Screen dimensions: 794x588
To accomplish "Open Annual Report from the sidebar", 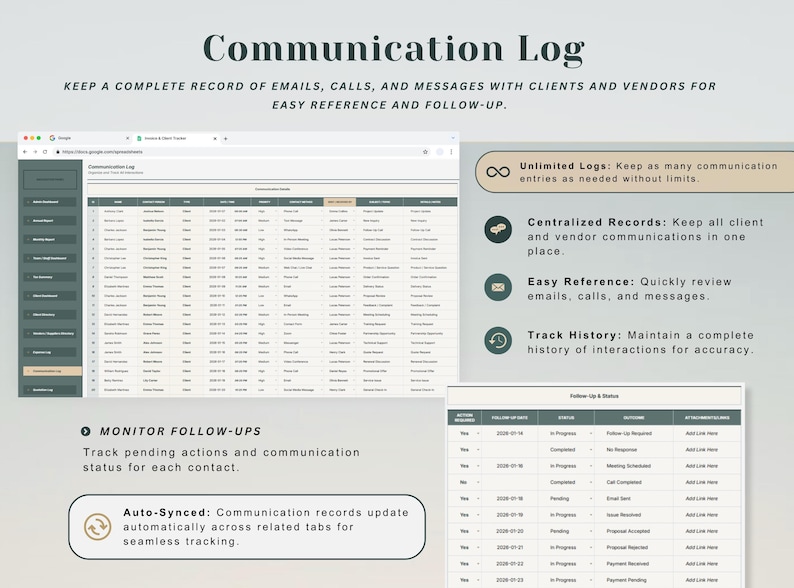I will tap(50, 220).
